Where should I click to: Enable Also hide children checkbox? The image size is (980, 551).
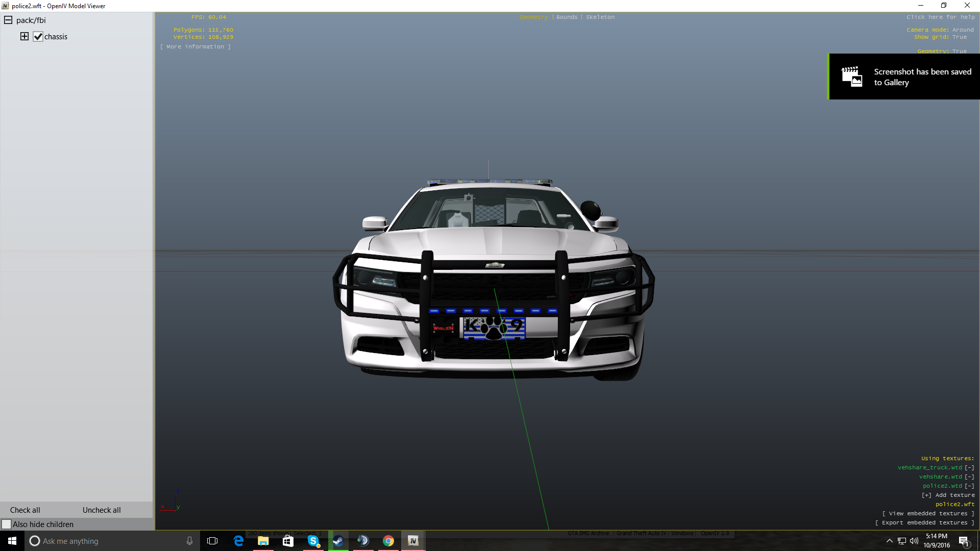(7, 524)
